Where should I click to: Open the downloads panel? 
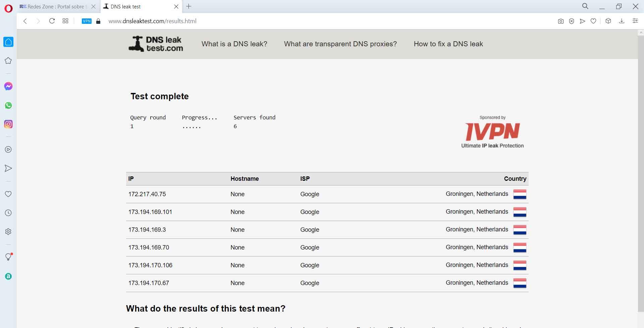(x=622, y=21)
